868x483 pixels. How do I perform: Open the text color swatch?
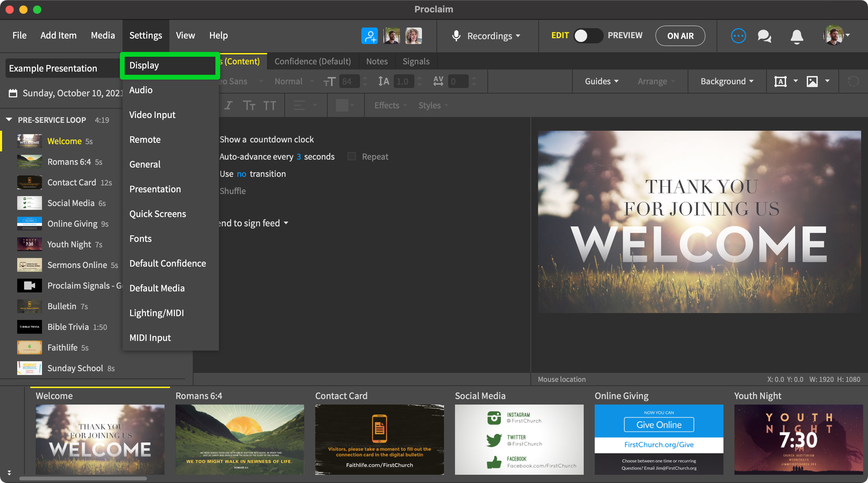click(x=342, y=105)
